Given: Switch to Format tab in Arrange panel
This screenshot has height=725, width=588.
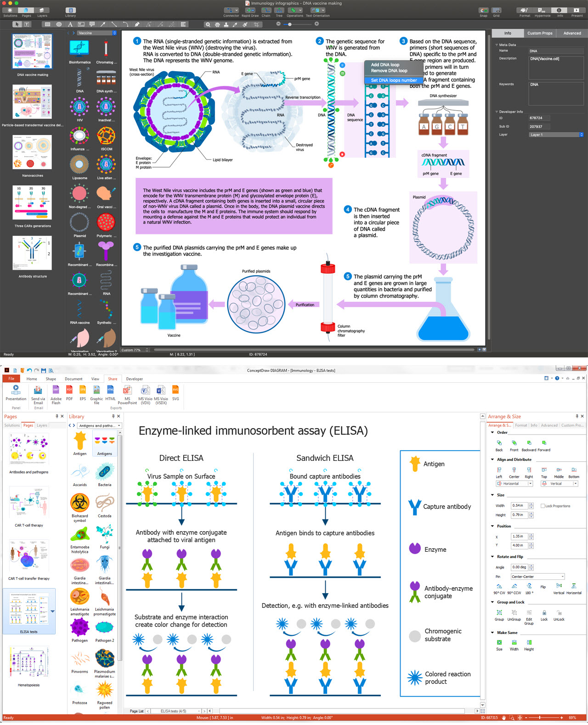Looking at the screenshot, I should (x=521, y=425).
